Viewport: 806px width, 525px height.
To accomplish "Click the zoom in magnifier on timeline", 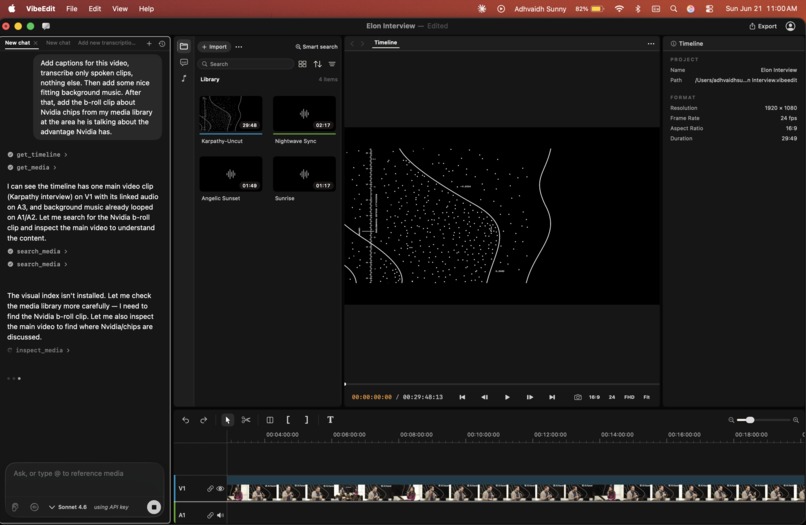I will coord(796,420).
